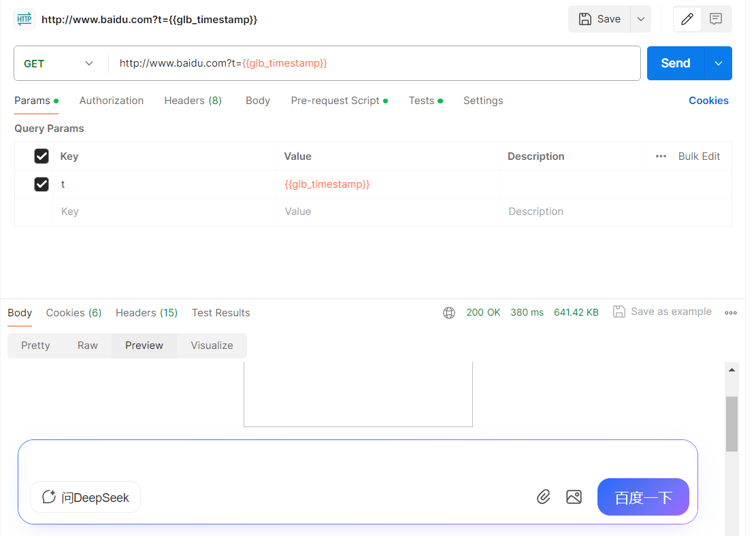Open response more options ellipsis
756x536 pixels.
730,313
